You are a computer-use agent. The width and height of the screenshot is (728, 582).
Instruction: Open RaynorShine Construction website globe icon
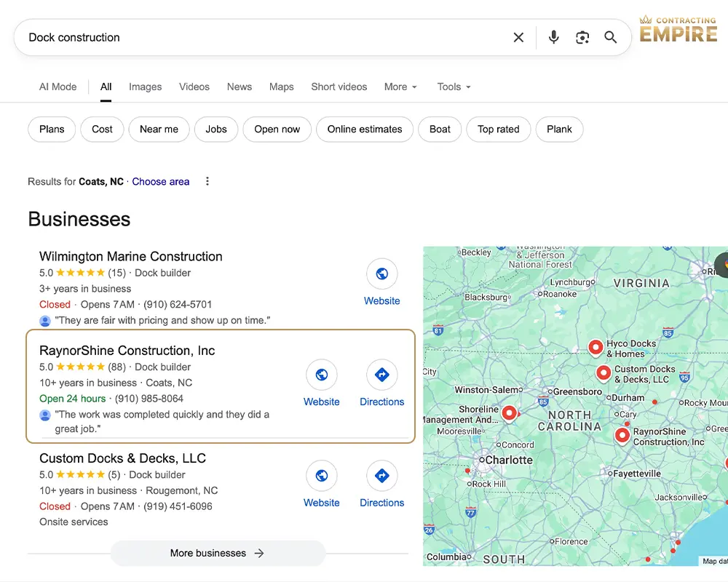tap(321, 375)
